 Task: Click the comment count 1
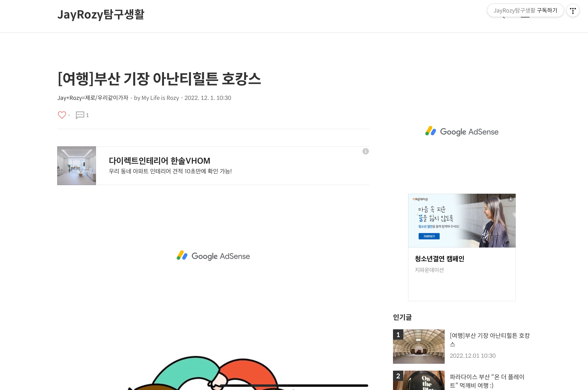[x=87, y=115]
